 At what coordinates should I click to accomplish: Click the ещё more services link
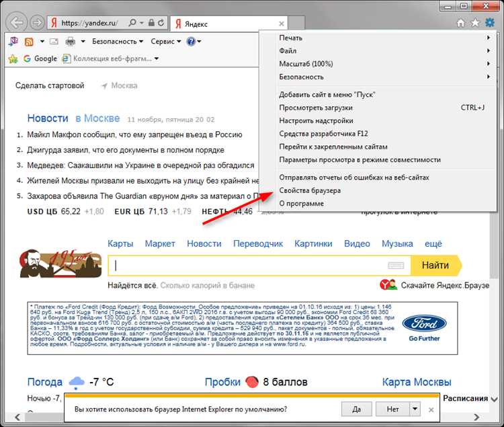(x=433, y=243)
